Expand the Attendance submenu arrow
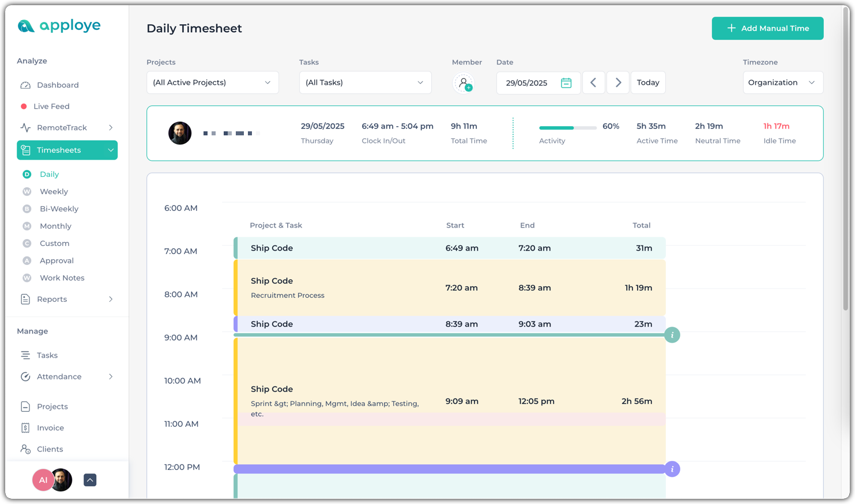The width and height of the screenshot is (855, 504). tap(111, 377)
